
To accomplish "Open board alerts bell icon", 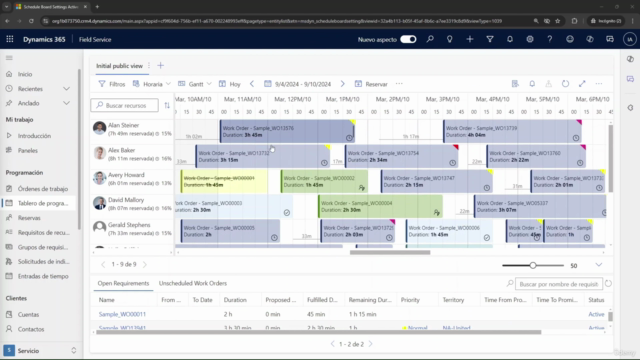I will pyautogui.click(x=532, y=84).
